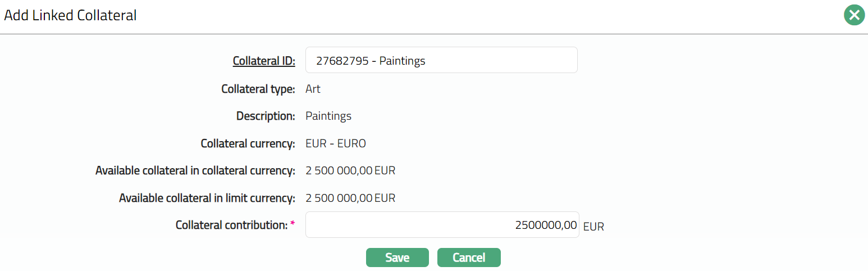The height and width of the screenshot is (271, 868).
Task: Click the underlined Collateral ID label
Action: click(x=264, y=61)
